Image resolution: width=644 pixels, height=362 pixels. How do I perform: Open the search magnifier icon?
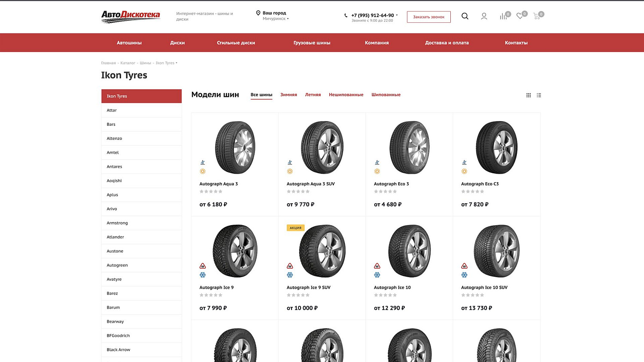465,16
